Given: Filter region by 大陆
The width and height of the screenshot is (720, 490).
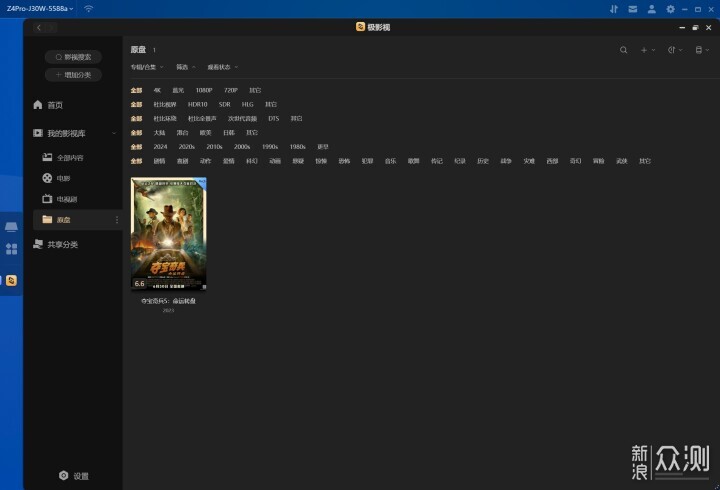Looking at the screenshot, I should tap(159, 133).
